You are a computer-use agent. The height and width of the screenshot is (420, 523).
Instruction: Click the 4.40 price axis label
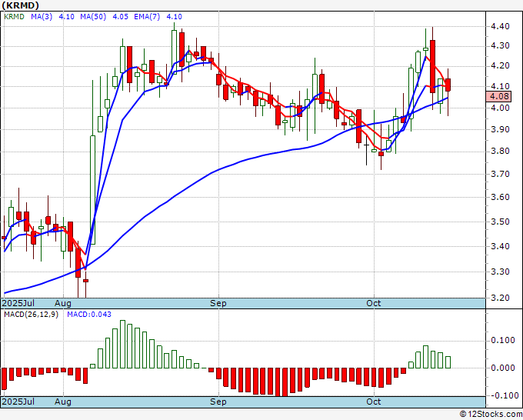click(500, 26)
